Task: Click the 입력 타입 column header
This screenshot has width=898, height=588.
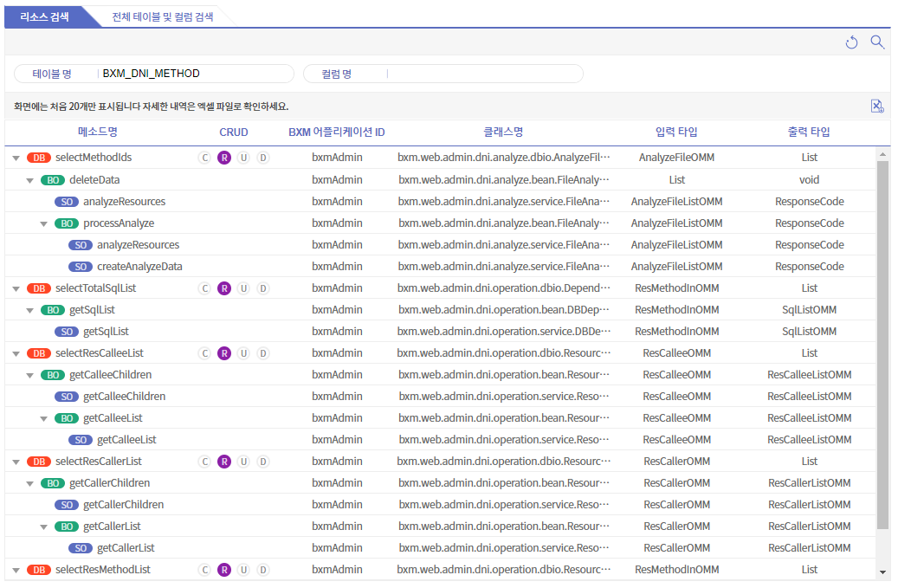Action: point(676,132)
